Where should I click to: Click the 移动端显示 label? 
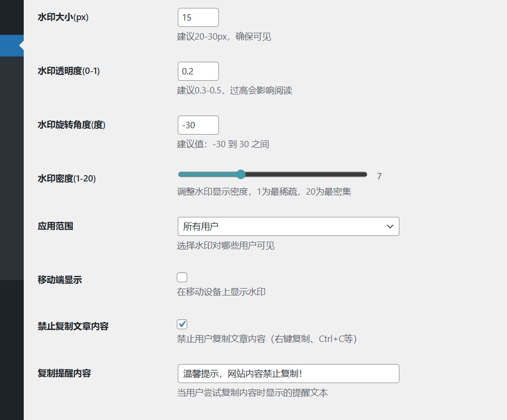click(x=60, y=280)
